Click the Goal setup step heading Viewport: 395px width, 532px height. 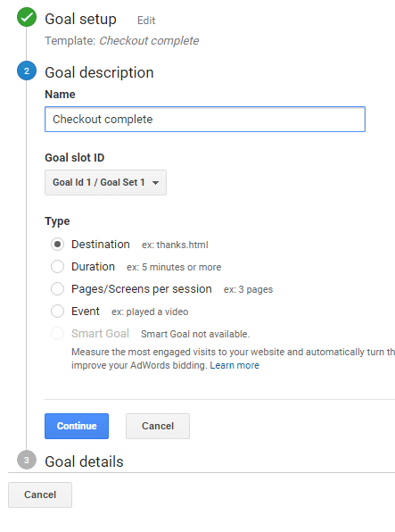click(x=81, y=19)
